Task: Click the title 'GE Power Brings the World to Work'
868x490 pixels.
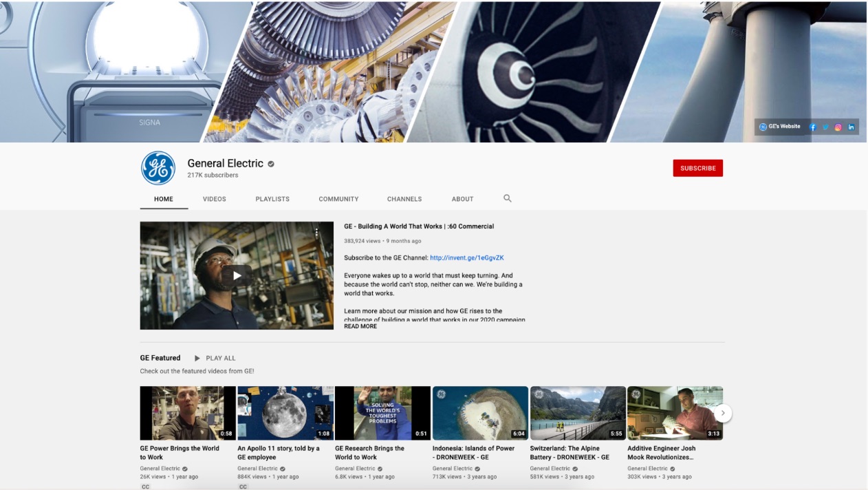Action: [180, 453]
